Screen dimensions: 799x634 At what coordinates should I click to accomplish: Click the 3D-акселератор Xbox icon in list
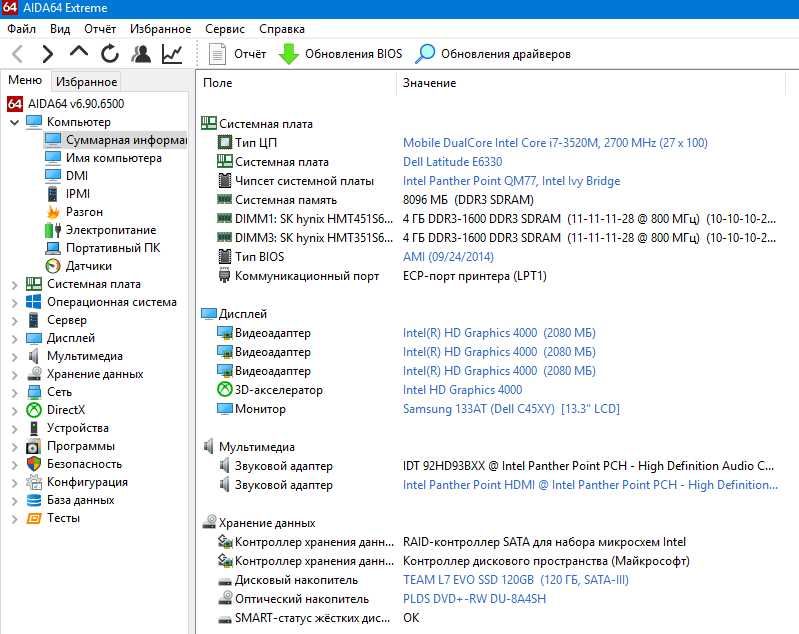[x=225, y=390]
